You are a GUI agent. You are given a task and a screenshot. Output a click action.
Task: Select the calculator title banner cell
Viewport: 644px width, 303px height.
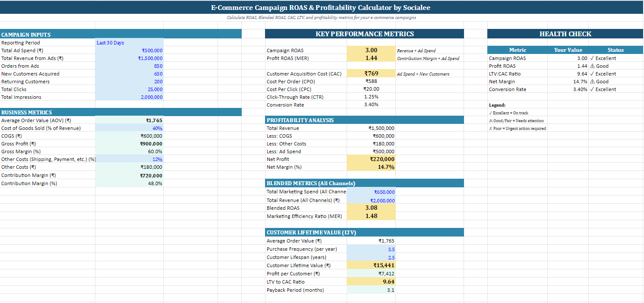(x=322, y=7)
